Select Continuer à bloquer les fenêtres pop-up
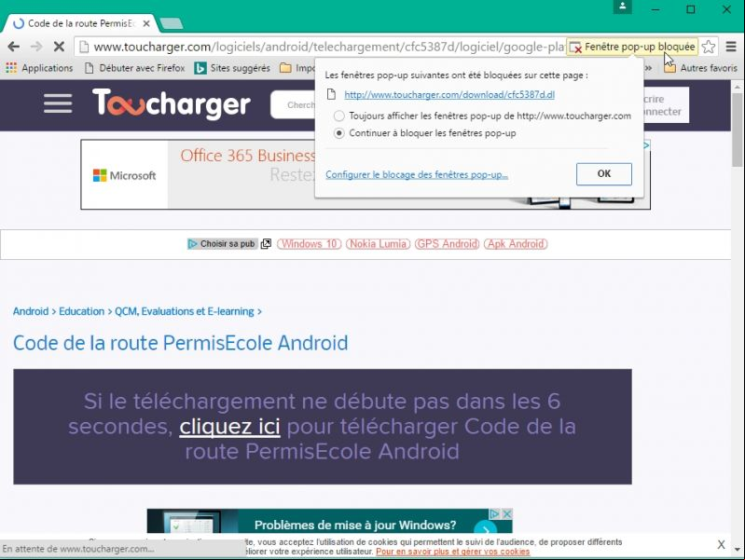Screen dimensions: 745x560 338,133
